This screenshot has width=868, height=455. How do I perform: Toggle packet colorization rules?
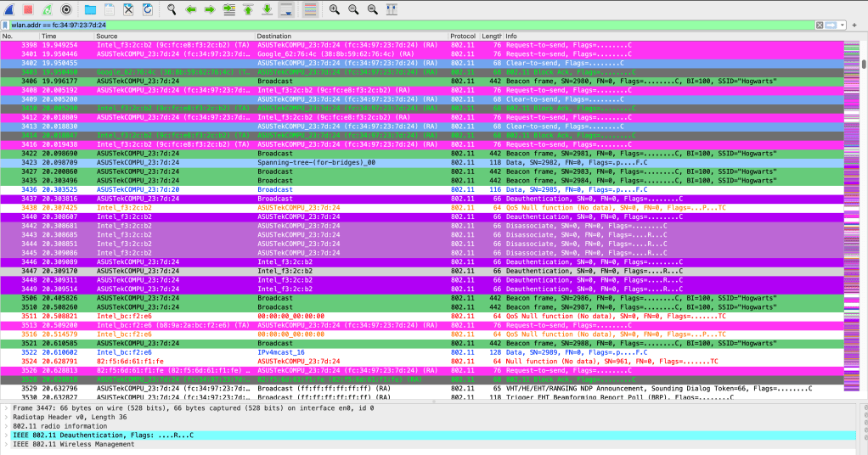pyautogui.click(x=309, y=9)
